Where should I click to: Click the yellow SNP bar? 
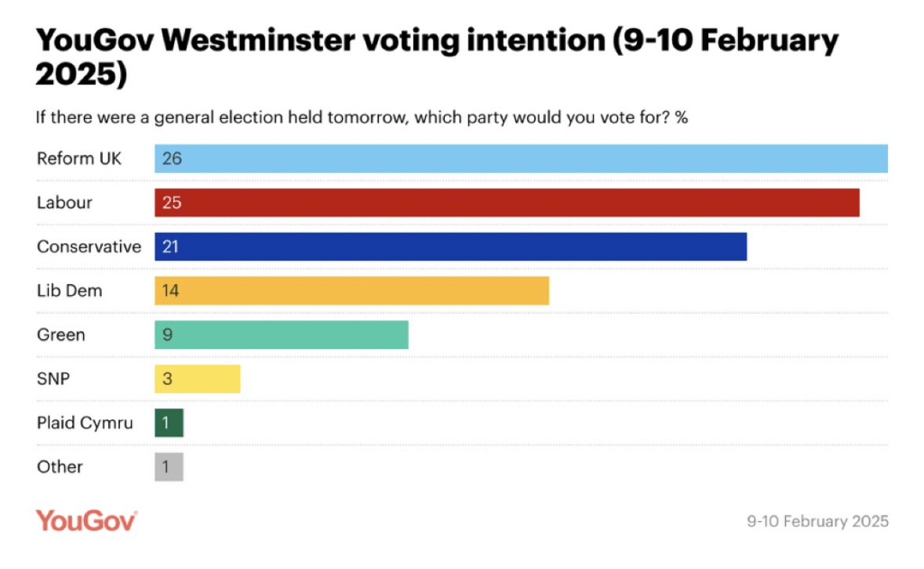click(x=197, y=379)
